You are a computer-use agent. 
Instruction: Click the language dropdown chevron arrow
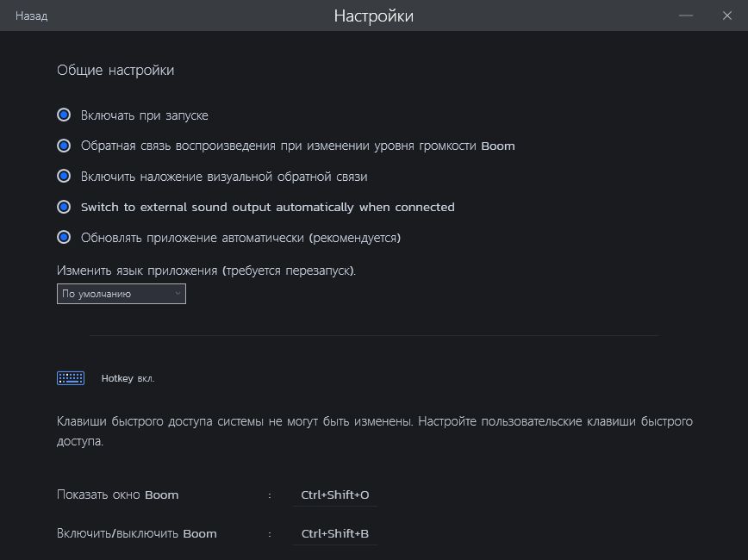point(178,294)
